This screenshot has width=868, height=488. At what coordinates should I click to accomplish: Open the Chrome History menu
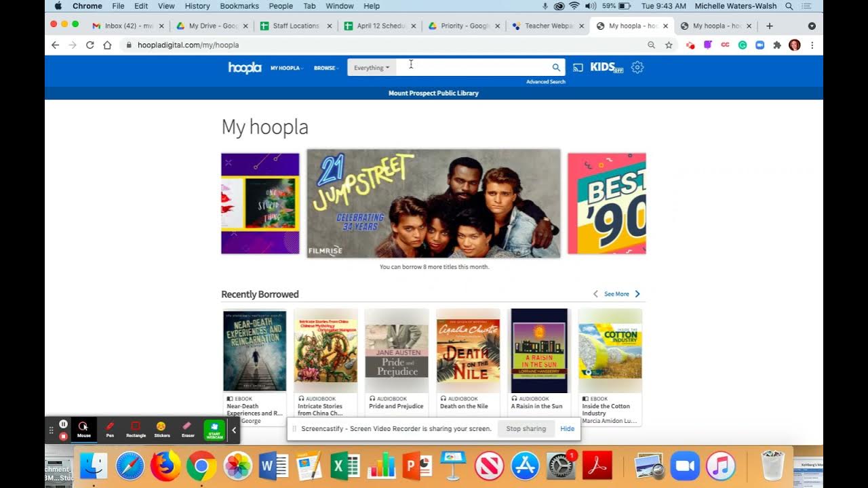point(197,6)
